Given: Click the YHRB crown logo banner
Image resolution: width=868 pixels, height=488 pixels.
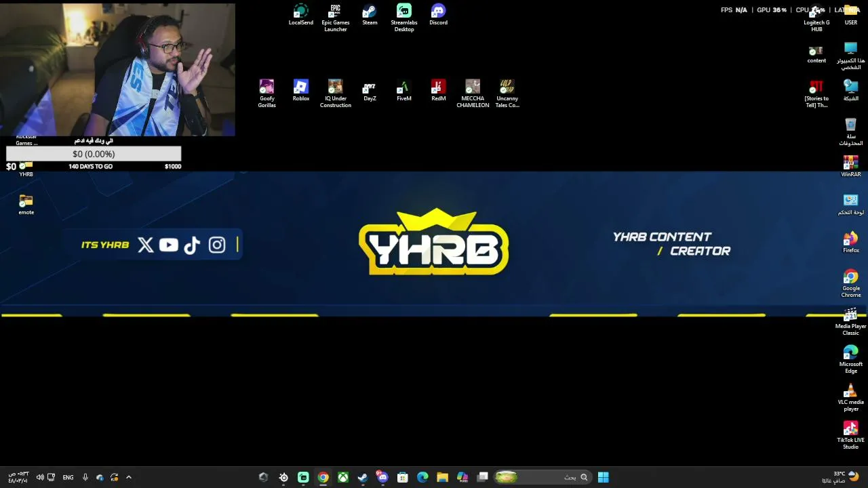Looking at the screenshot, I should 434,242.
